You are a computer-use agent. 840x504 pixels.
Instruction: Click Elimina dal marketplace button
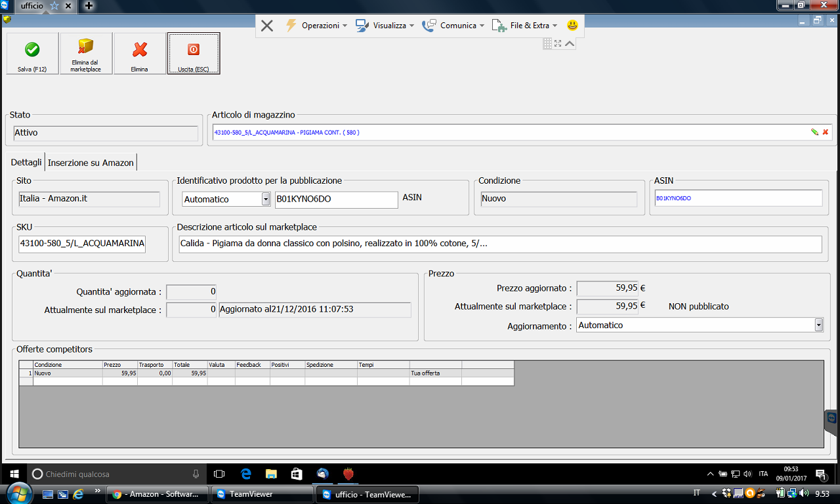(86, 54)
